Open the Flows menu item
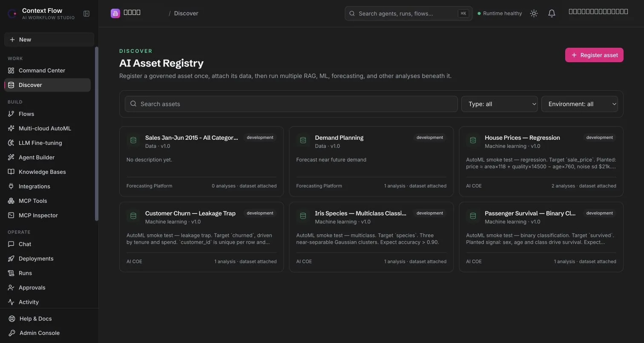 48,114
